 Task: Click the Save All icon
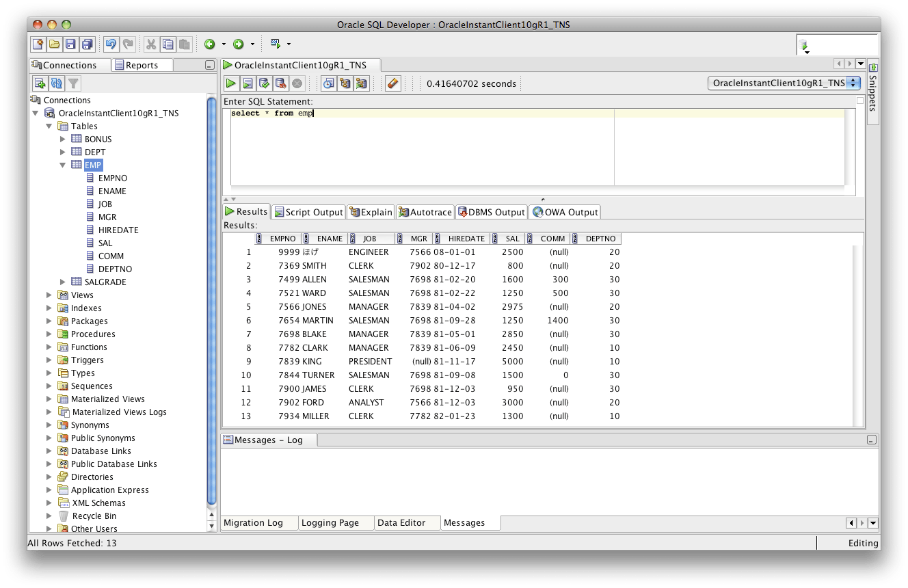click(88, 44)
